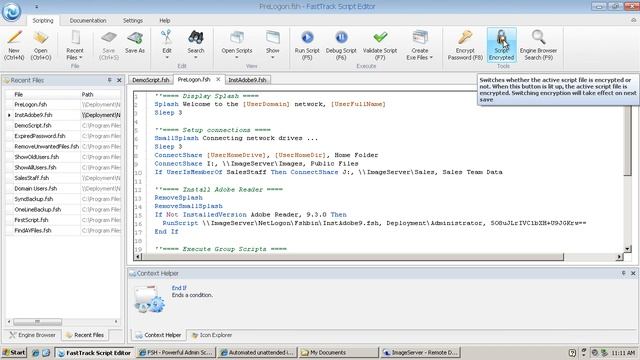Switch to My Documents taskbar window
The height and width of the screenshot is (360, 640).
click(x=339, y=352)
